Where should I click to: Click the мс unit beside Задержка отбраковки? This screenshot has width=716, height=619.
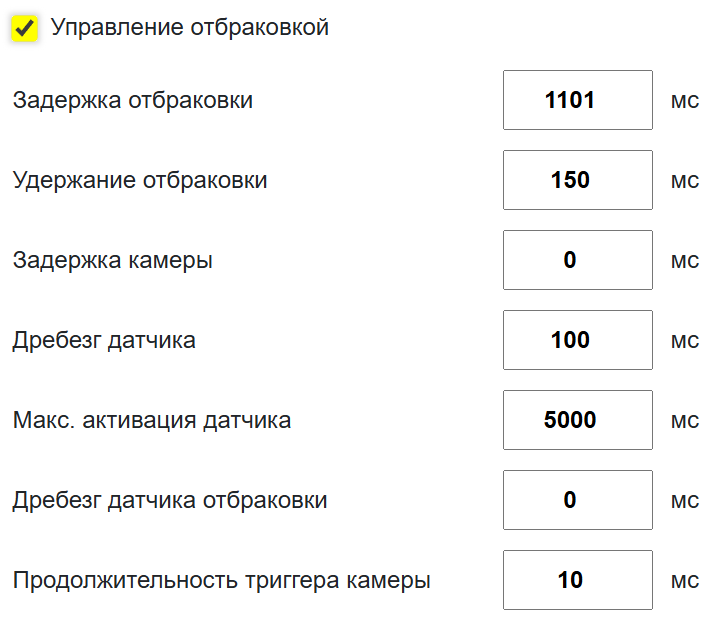pyautogui.click(x=684, y=101)
